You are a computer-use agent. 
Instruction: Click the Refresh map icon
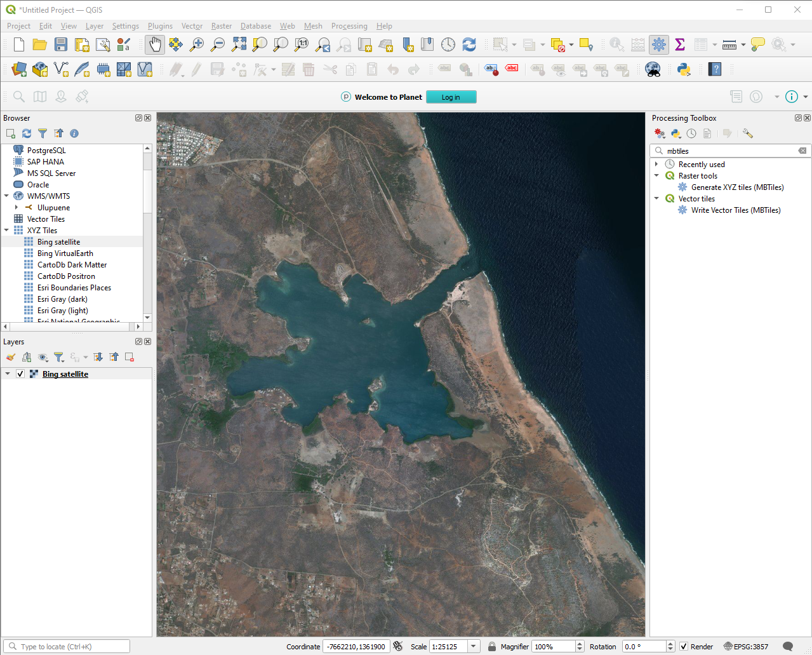tap(469, 44)
